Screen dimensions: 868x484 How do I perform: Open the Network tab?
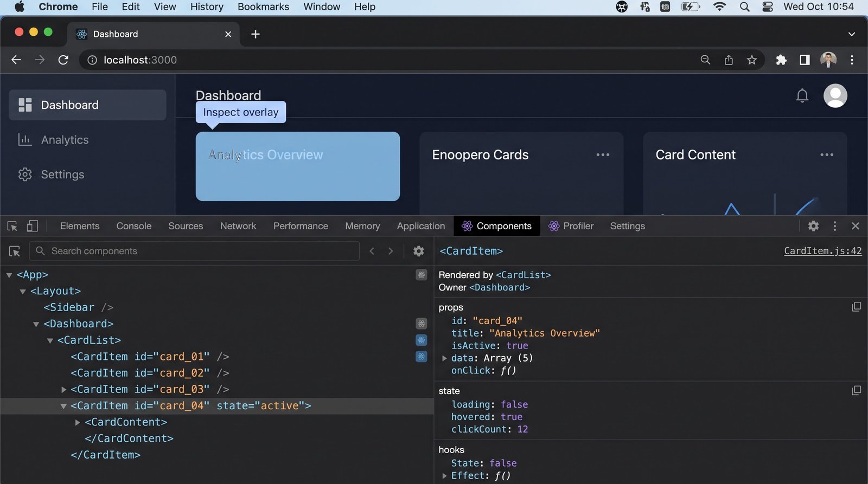coord(238,226)
